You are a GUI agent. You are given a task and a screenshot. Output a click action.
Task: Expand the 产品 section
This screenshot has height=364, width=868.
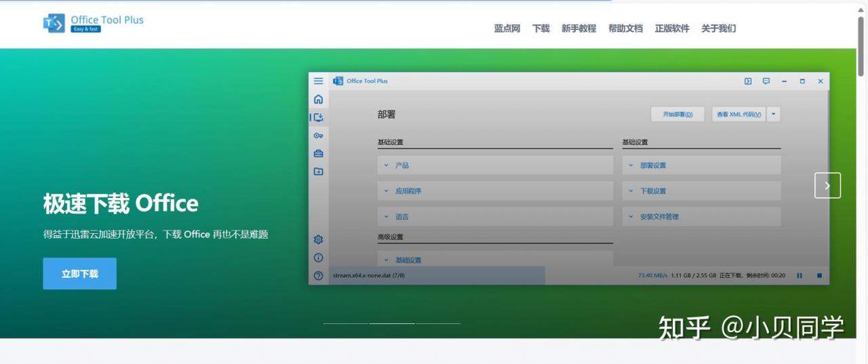(495, 165)
